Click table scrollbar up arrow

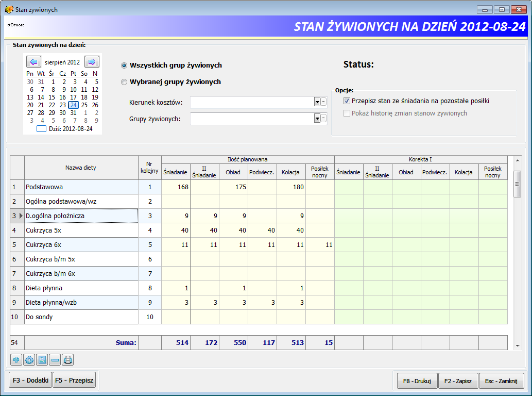518,160
